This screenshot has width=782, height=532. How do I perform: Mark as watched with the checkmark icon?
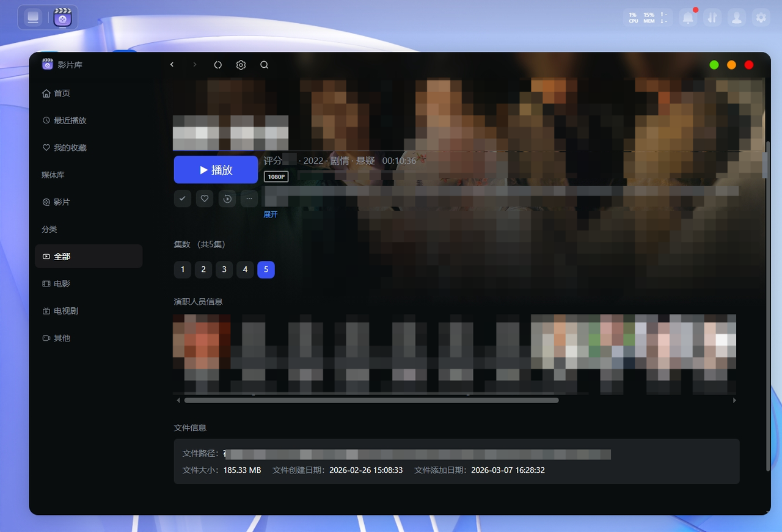point(183,199)
